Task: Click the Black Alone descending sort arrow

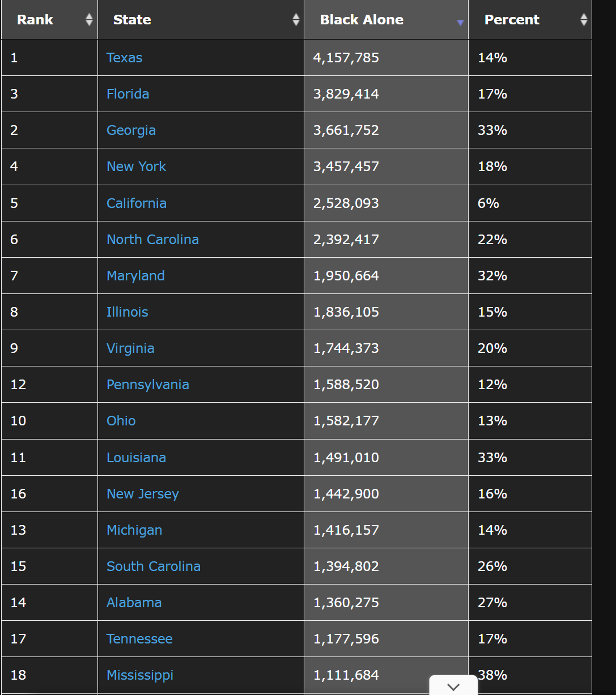Action: click(460, 23)
